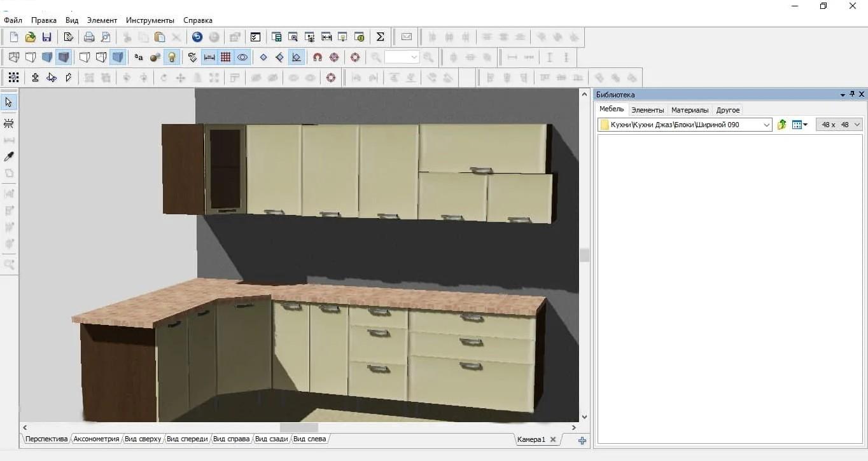The height and width of the screenshot is (461, 868).
Task: Expand the library folder path dropdown
Action: coord(767,125)
